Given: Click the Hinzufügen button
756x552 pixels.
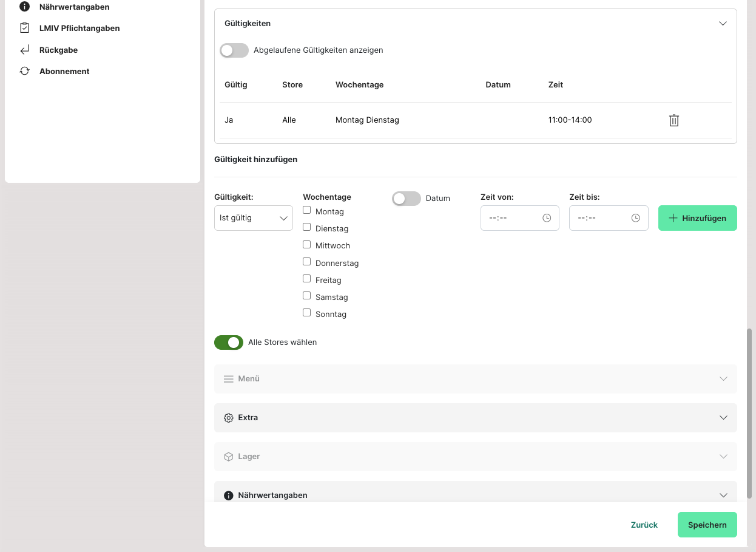Looking at the screenshot, I should pyautogui.click(x=697, y=218).
